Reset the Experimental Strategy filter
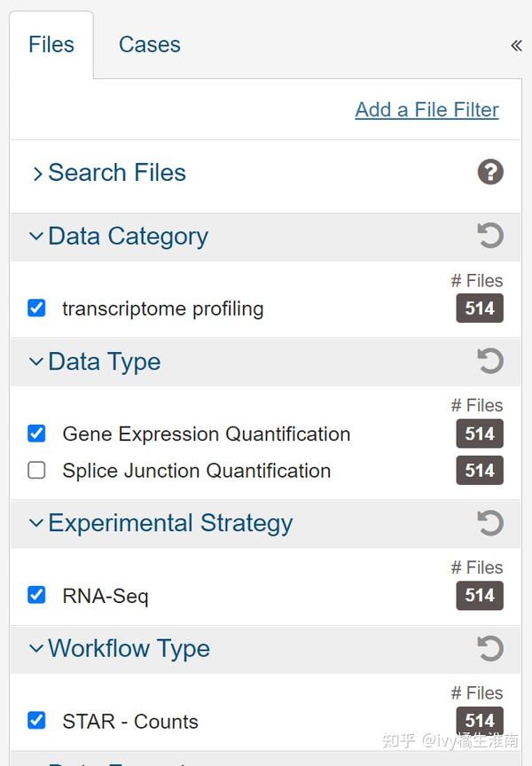The height and width of the screenshot is (766, 532). tap(490, 523)
